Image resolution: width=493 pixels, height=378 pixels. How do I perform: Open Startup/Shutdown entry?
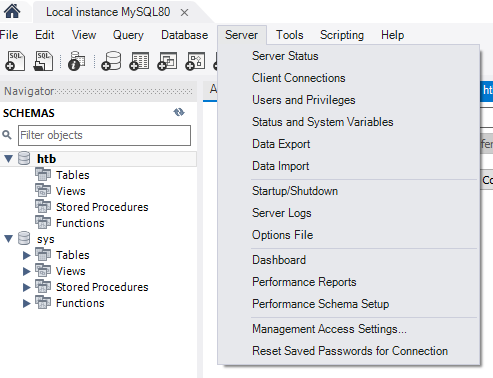295,191
